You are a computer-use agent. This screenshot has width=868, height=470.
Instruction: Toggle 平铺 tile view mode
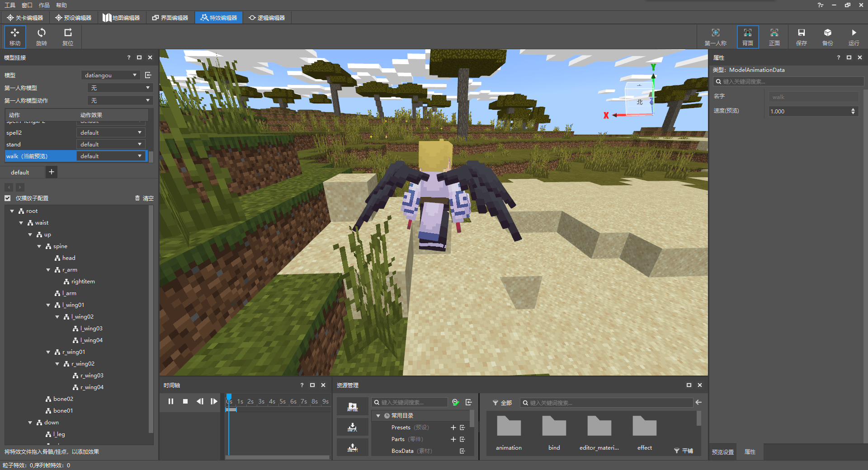tap(683, 451)
